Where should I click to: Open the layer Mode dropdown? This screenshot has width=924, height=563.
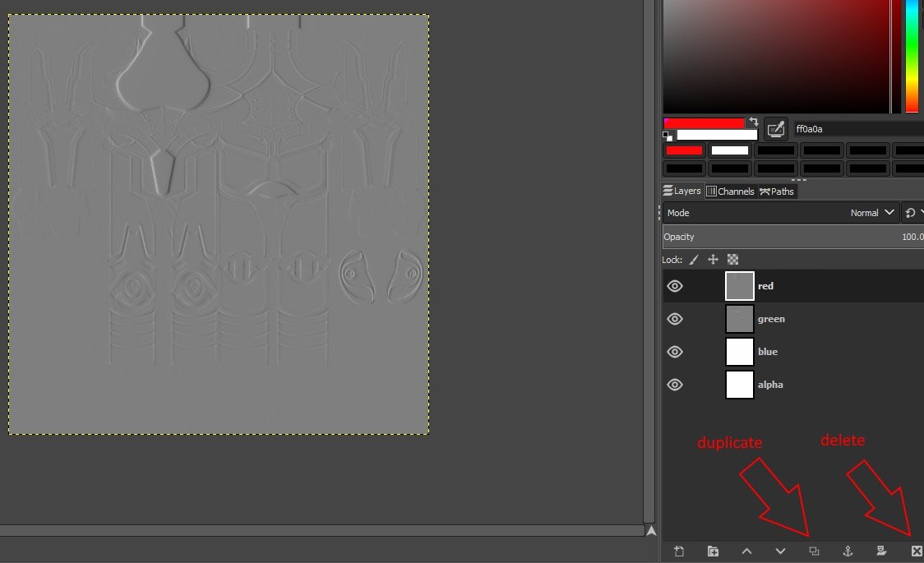click(x=780, y=213)
